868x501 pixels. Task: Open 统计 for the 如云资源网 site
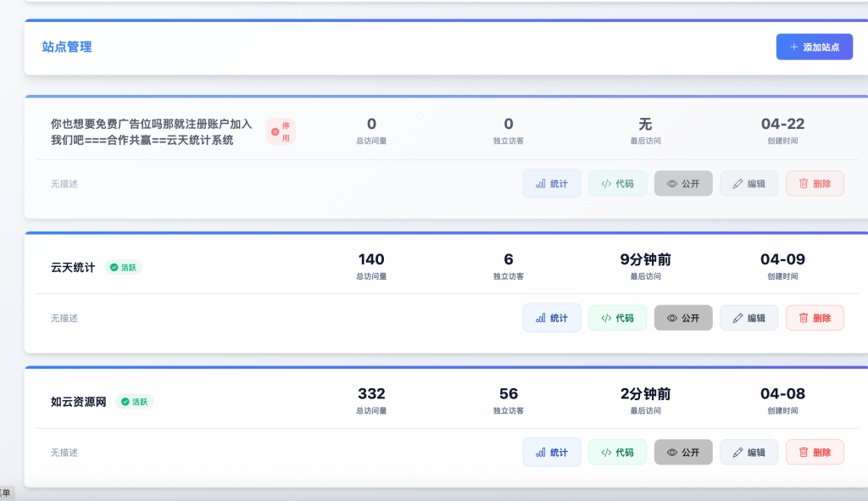click(x=552, y=452)
